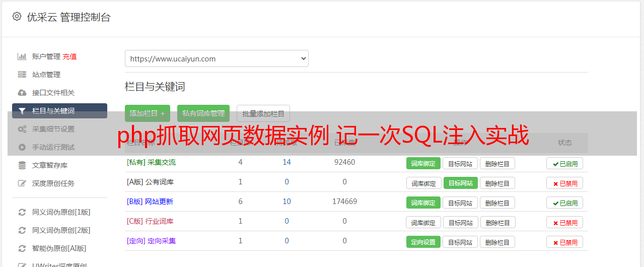Viewport: 644px width, 267px height.
Task: Open the site URL dropdown
Action: click(x=217, y=58)
